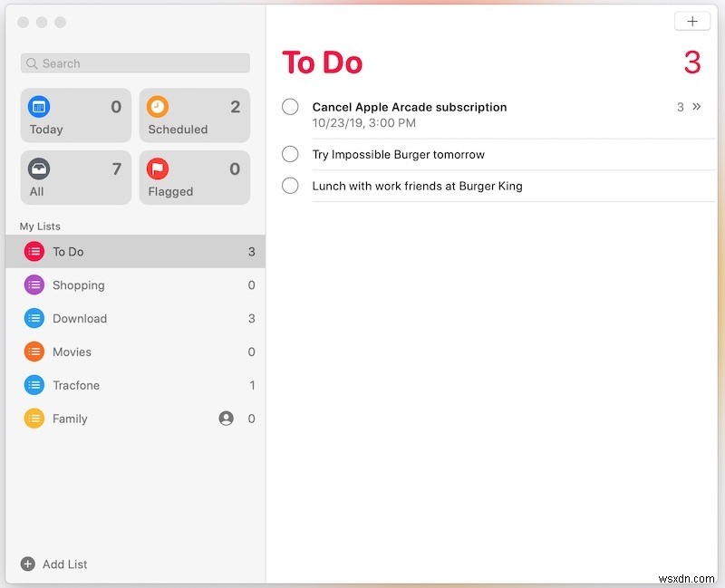Click the orange list icon beside Movies
The image size is (725, 588).
(34, 352)
